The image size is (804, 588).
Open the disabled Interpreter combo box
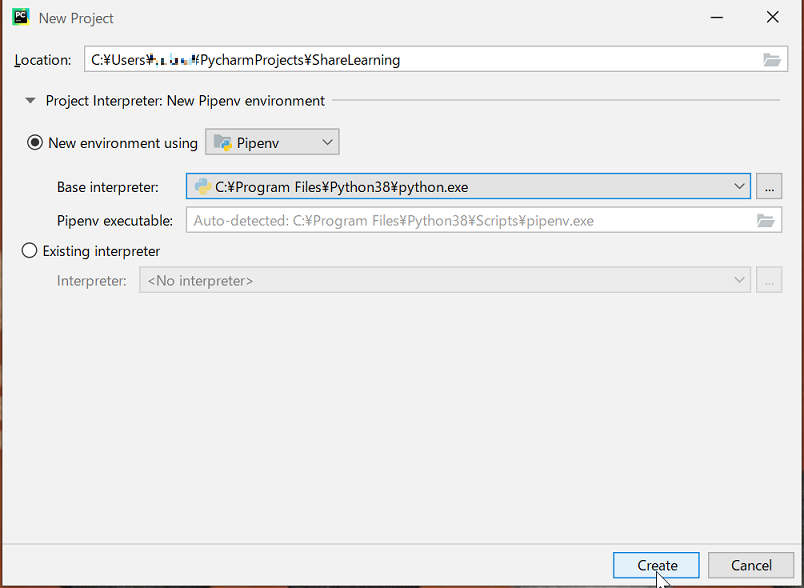[x=445, y=280]
